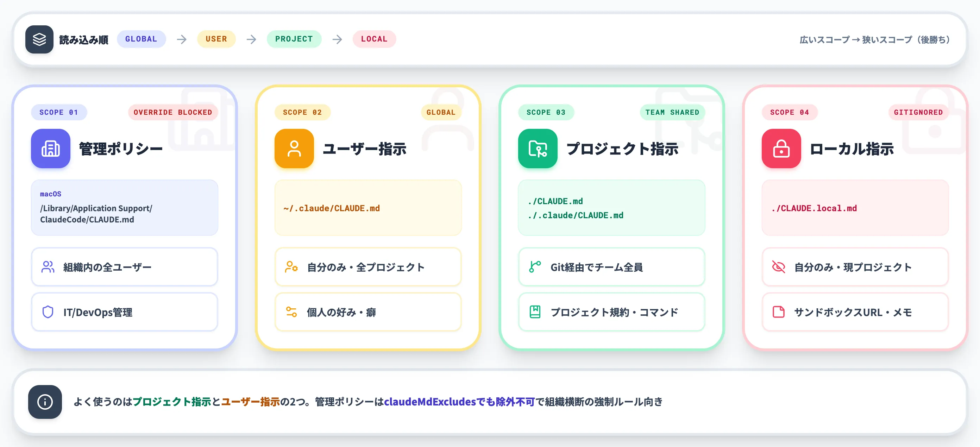Click the 読み込み順 heading text
The width and height of the screenshot is (980, 447).
pos(84,39)
